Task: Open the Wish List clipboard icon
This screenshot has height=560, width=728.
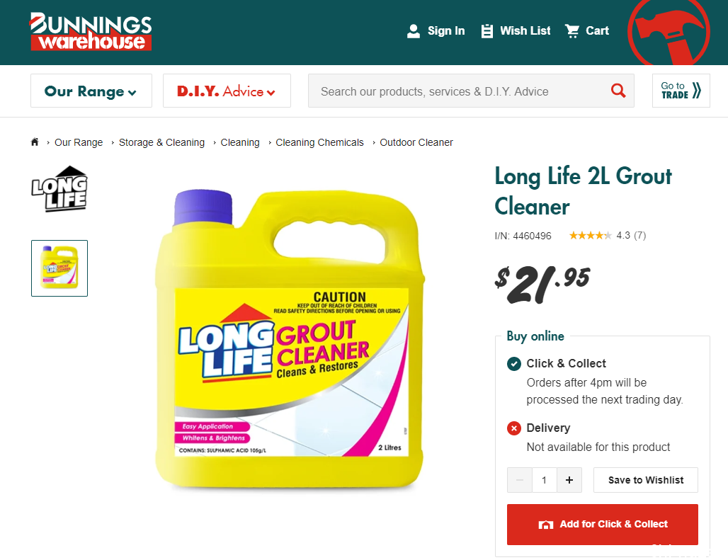Action: tap(487, 31)
